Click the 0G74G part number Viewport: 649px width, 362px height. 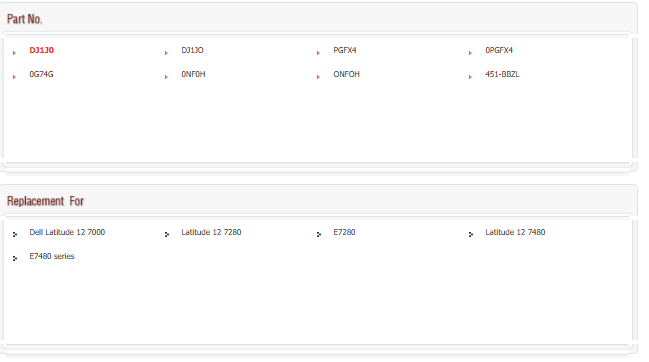click(41, 74)
